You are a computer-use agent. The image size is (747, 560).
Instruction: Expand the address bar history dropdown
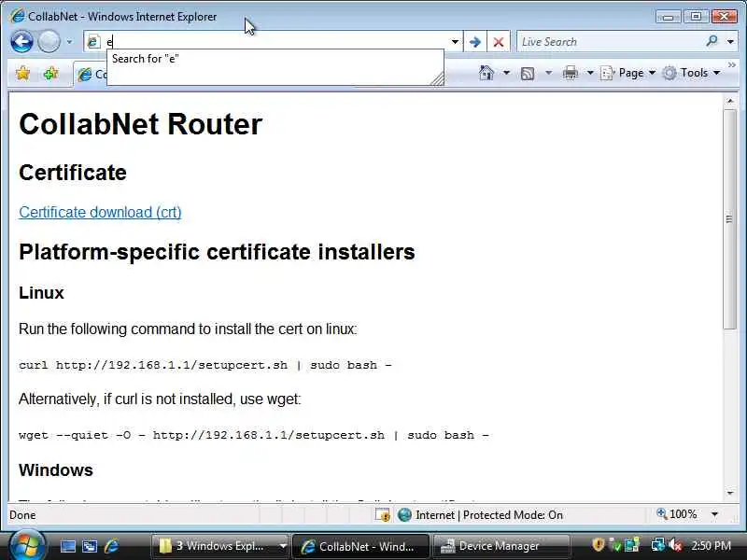(x=455, y=42)
